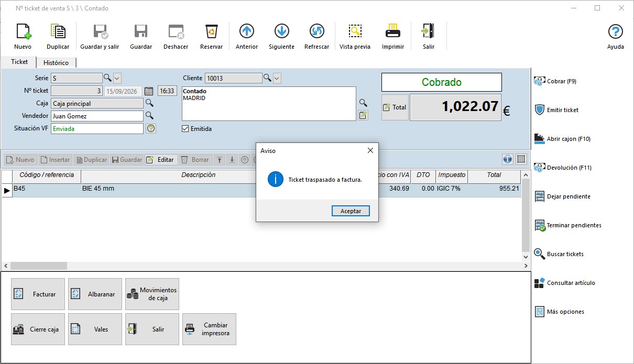Open Más opciones in the sidebar
This screenshot has height=364, width=634.
click(x=559, y=312)
